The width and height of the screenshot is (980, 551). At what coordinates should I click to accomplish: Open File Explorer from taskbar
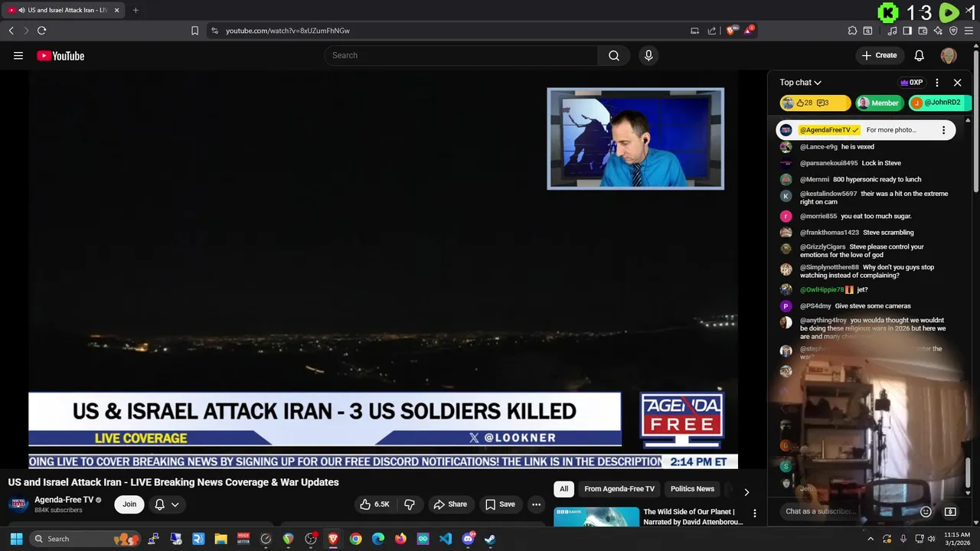point(220,539)
